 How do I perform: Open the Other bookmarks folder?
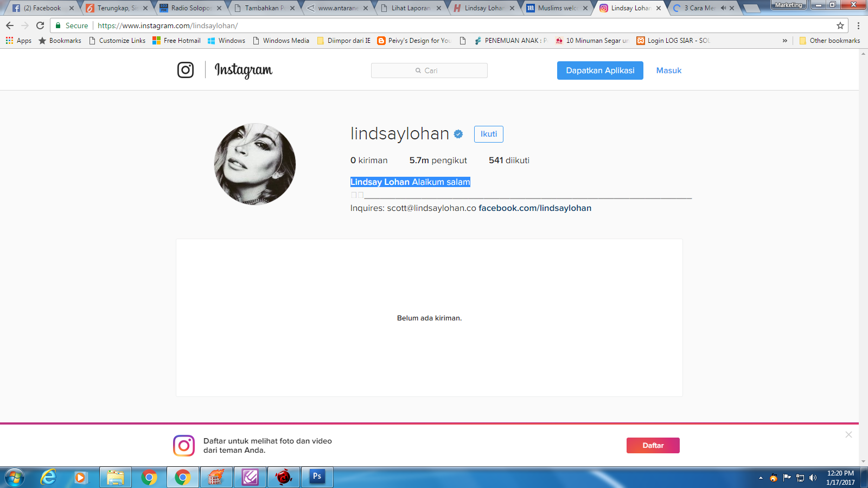(830, 41)
